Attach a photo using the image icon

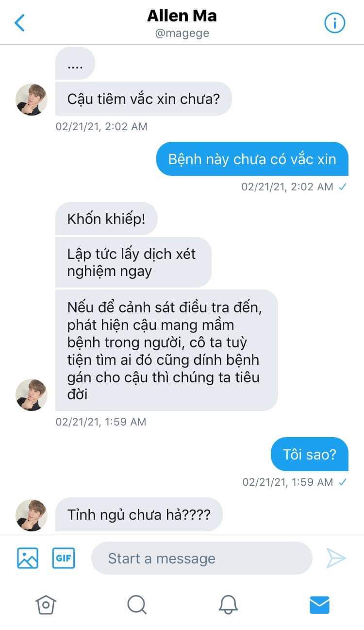pos(28,558)
